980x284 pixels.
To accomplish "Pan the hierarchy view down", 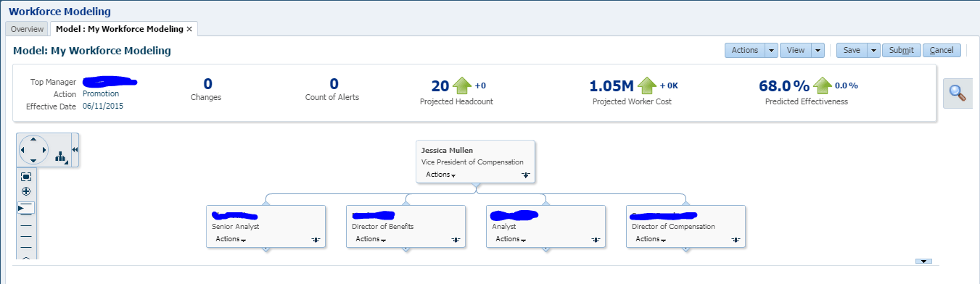I will point(33,161).
